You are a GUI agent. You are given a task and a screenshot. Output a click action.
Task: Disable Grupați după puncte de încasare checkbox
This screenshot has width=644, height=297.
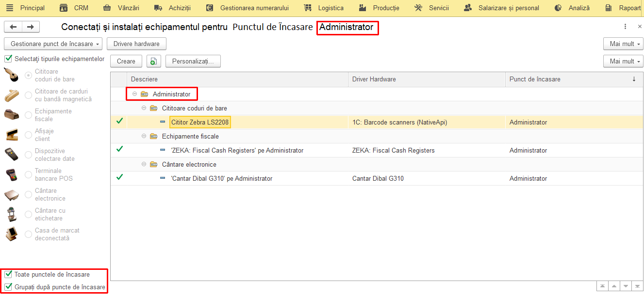tap(8, 287)
